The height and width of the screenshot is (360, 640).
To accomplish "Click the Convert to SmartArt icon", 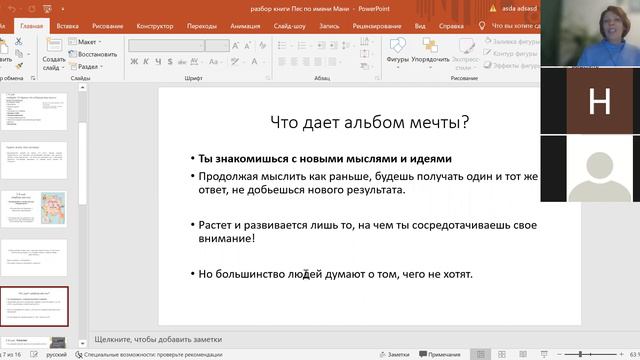I will 365,65.
